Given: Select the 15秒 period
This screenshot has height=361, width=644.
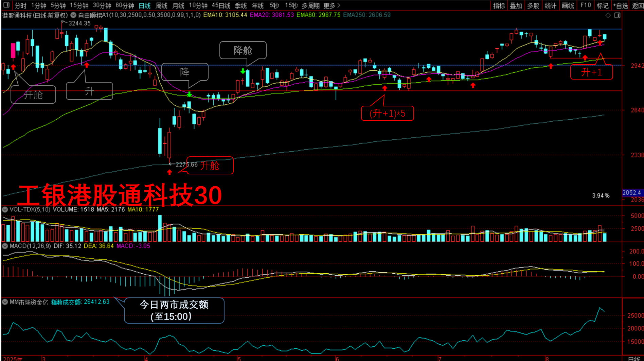Looking at the screenshot, I should coord(291,5).
